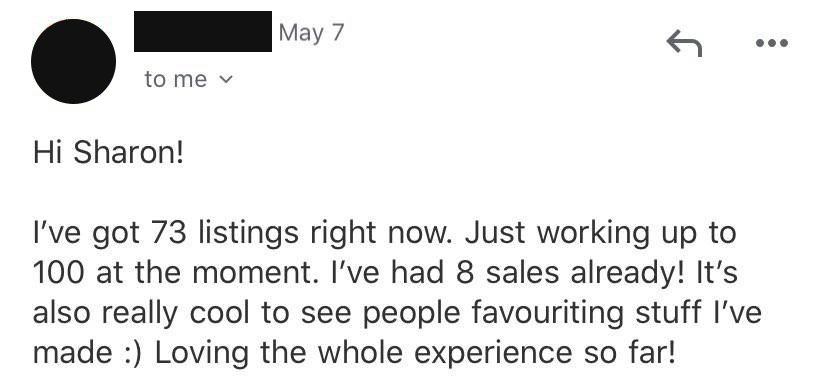Viewport: 828px width, 390px height.
Task: Reply using the curved arrow icon
Action: pos(684,43)
